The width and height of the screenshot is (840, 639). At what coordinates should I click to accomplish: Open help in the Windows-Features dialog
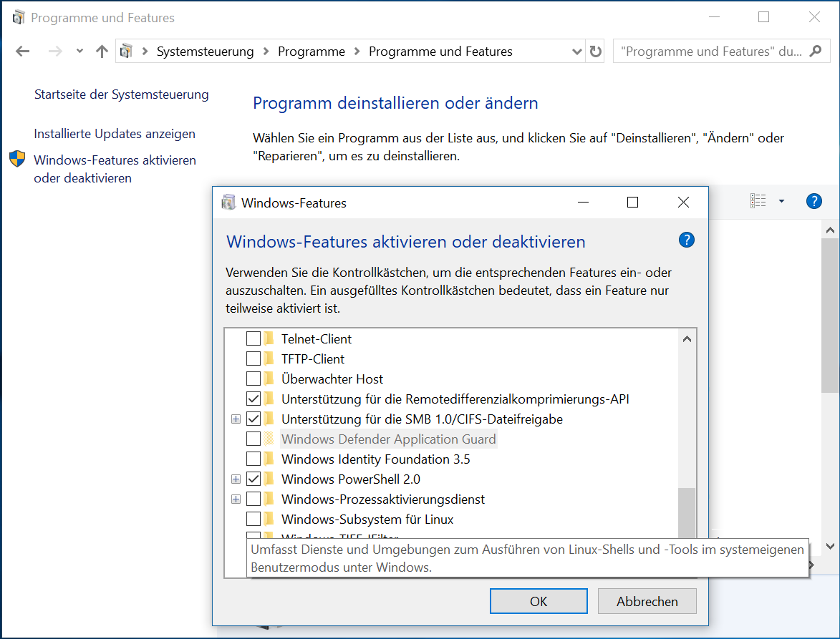click(x=686, y=240)
